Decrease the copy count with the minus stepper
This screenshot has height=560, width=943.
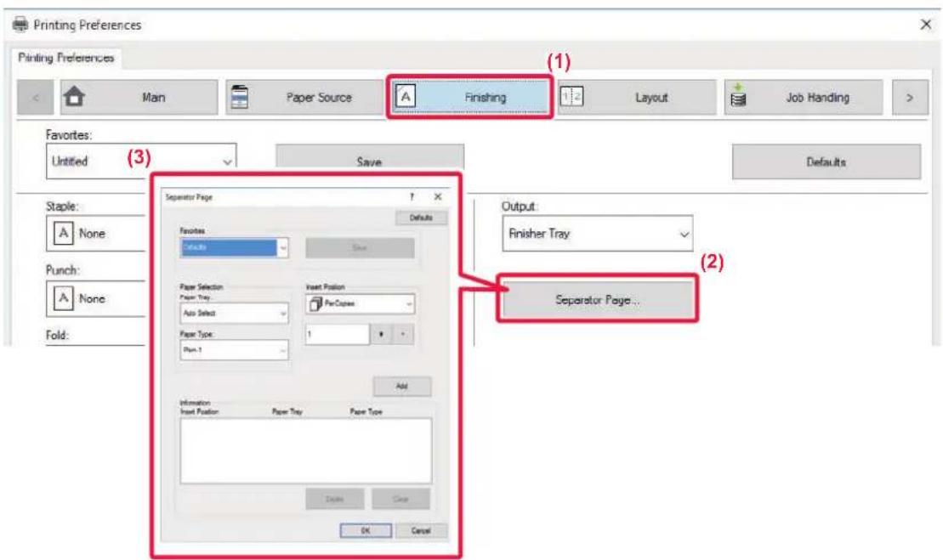point(403,334)
